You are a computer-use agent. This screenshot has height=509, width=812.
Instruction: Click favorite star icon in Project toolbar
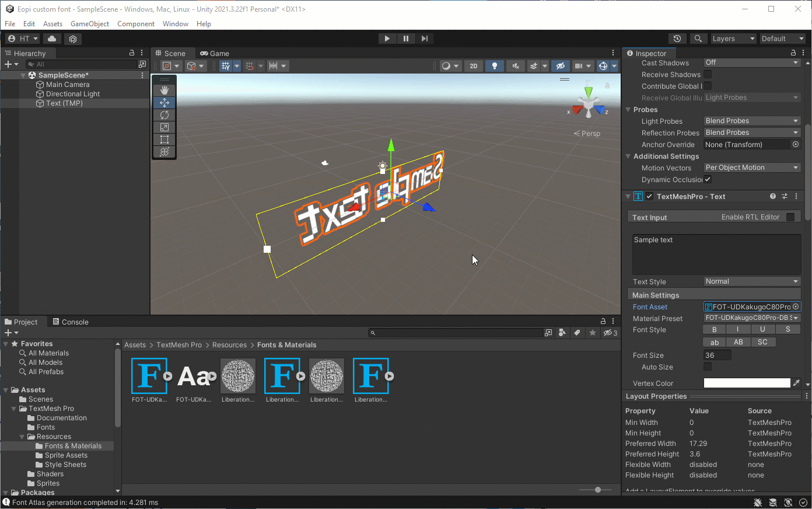[x=593, y=333]
